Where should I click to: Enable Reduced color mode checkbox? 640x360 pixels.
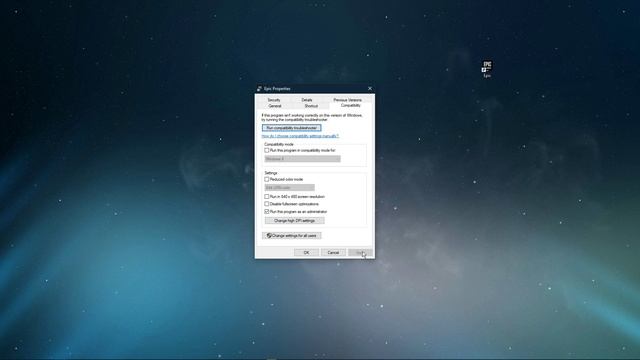point(267,180)
